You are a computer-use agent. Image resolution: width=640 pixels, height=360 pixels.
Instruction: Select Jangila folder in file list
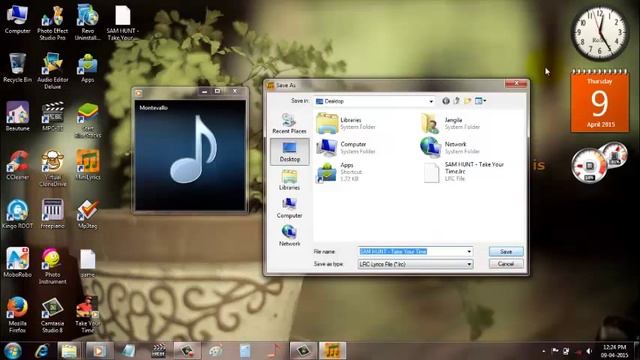coord(451,123)
